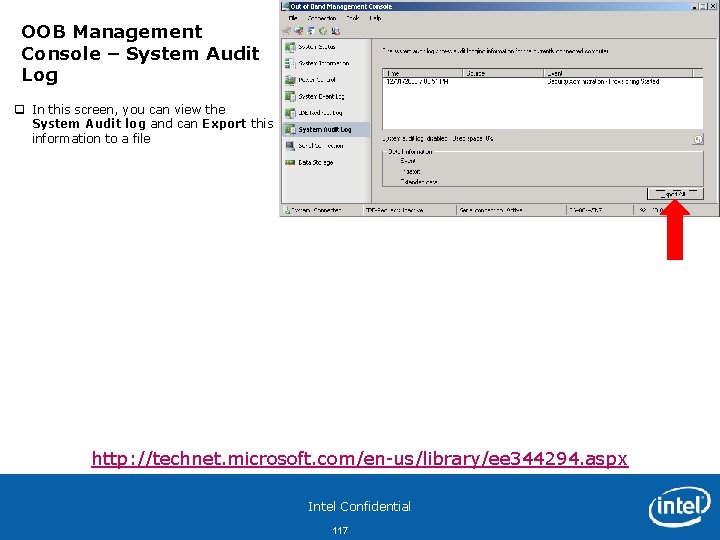Select the Provisioning Started audit log row

tap(542, 82)
